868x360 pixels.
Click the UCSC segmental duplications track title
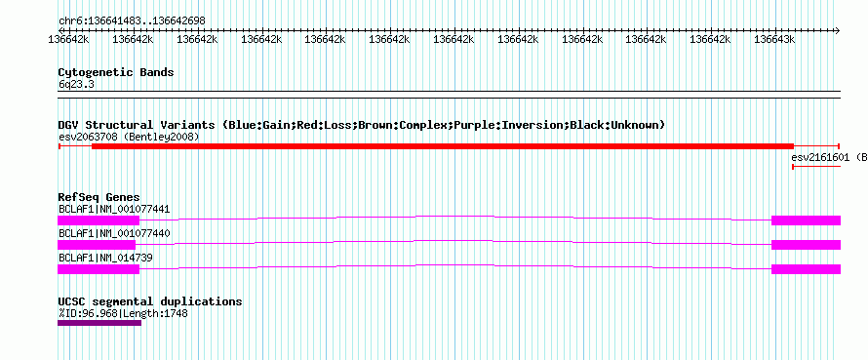[x=150, y=301]
